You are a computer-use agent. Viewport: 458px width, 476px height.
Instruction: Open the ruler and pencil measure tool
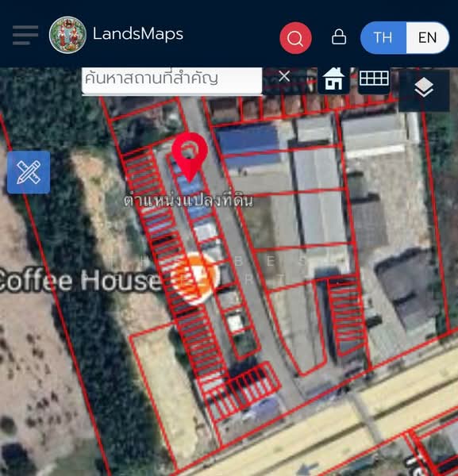(x=29, y=172)
